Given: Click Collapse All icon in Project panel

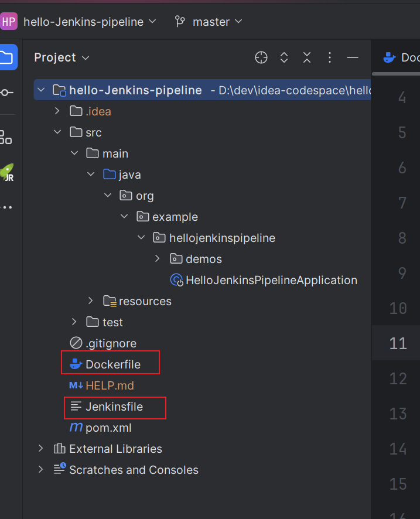Looking at the screenshot, I should (307, 57).
